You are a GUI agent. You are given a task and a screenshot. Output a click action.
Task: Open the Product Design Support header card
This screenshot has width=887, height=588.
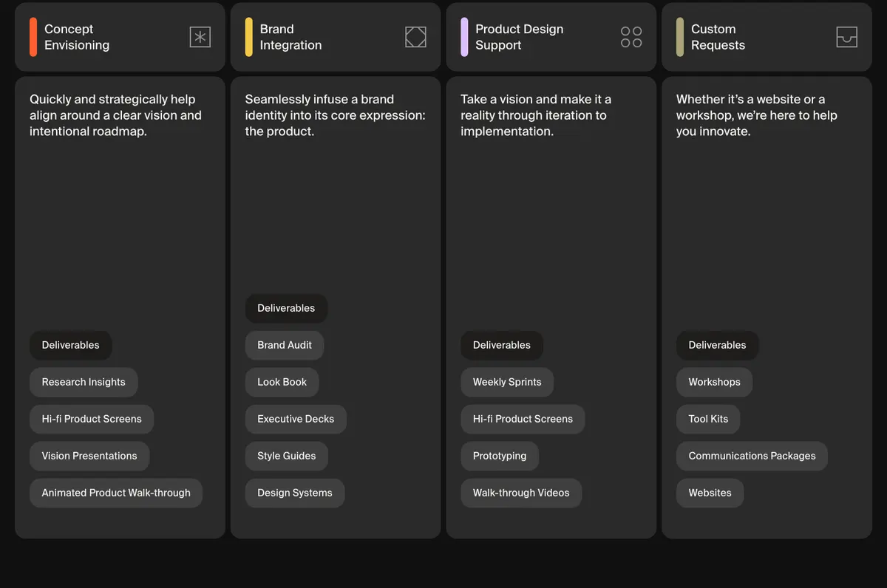551,37
